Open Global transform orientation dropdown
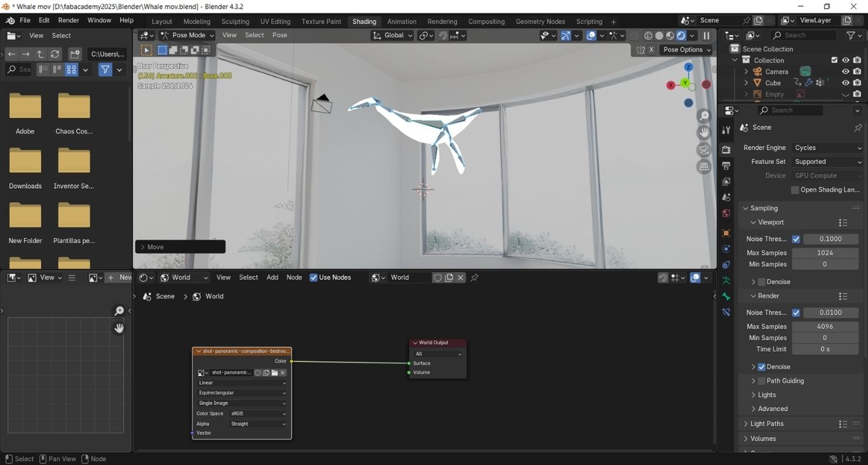The height and width of the screenshot is (465, 868). click(x=392, y=36)
